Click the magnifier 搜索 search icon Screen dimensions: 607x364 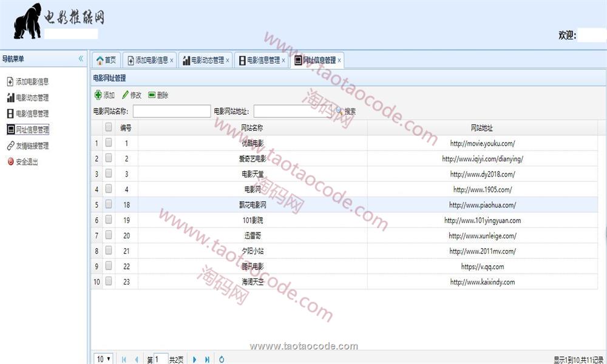tap(339, 111)
